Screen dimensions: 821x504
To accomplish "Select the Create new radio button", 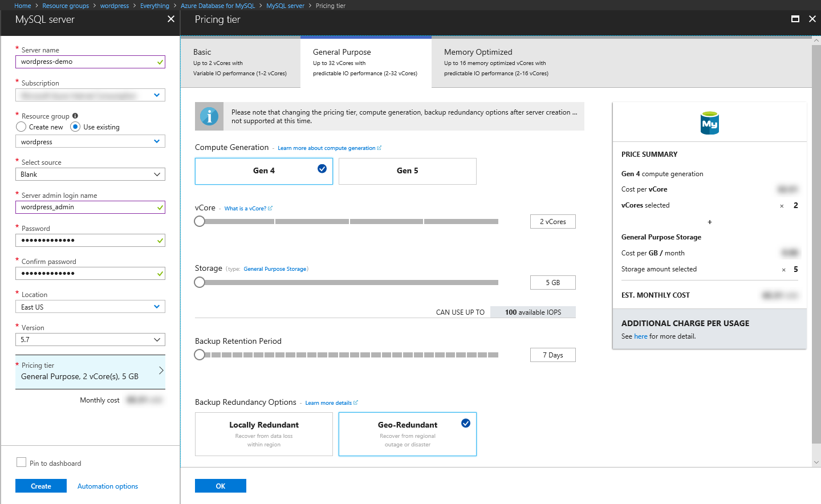I will tap(21, 127).
